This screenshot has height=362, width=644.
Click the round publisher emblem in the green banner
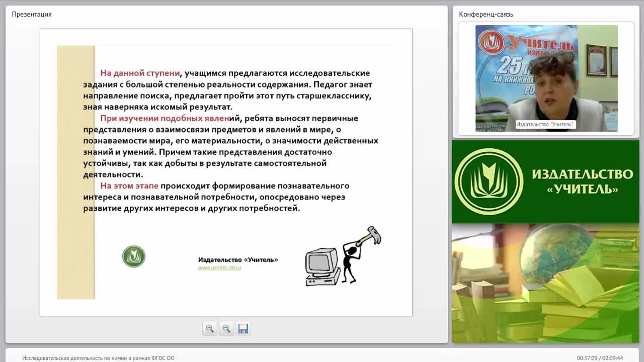[489, 182]
